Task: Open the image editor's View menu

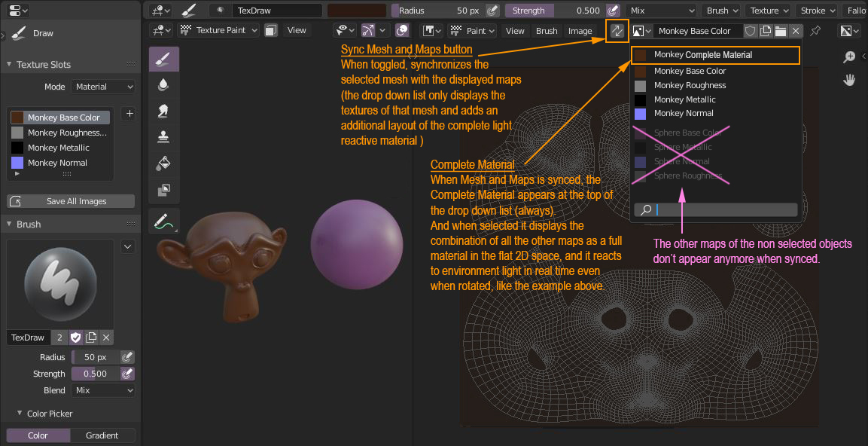Action: [515, 31]
